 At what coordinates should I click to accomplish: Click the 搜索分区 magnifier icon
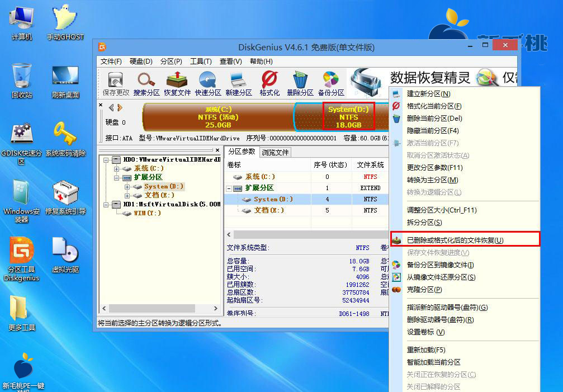coord(146,84)
